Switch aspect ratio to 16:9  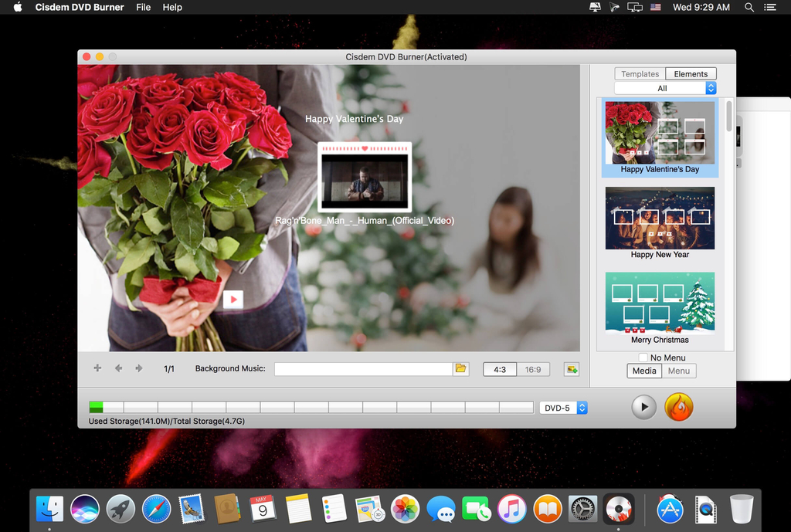click(533, 369)
